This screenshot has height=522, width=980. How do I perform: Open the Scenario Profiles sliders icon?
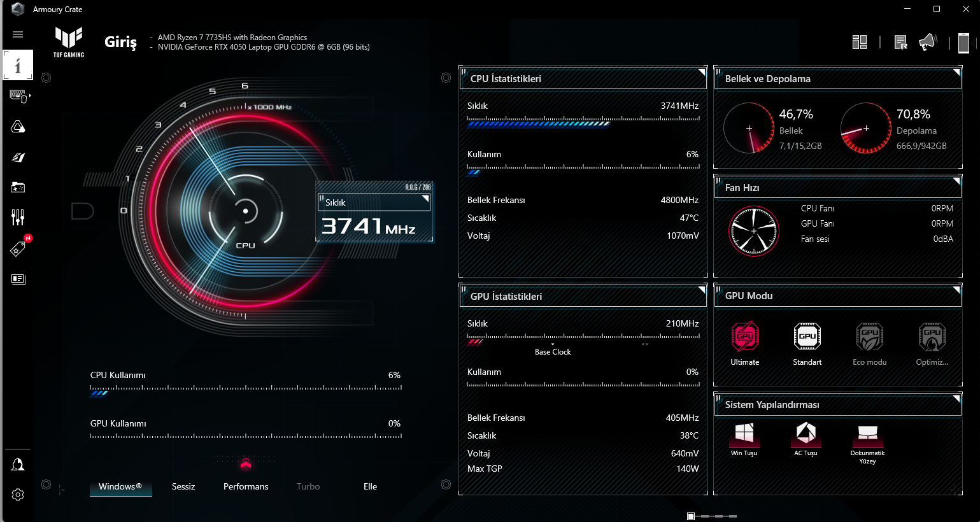tap(18, 218)
